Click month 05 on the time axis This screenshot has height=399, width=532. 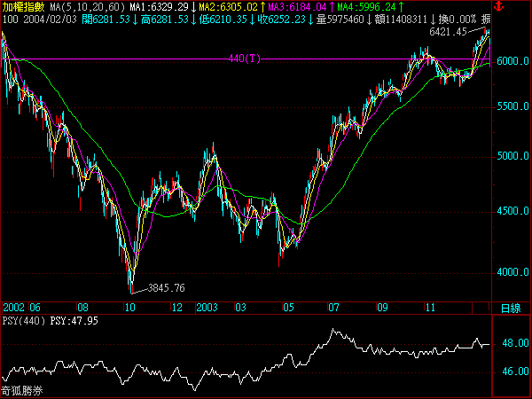coord(288,308)
